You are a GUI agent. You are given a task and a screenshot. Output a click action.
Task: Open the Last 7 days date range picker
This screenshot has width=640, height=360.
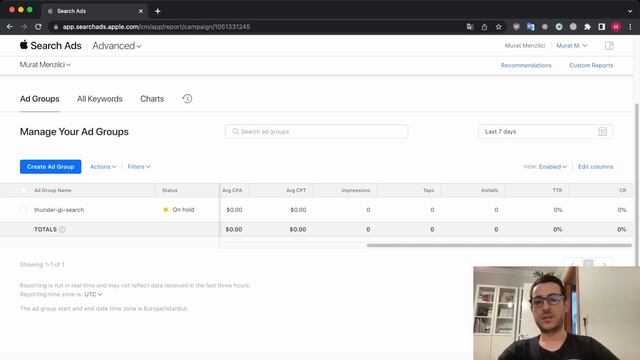[545, 131]
